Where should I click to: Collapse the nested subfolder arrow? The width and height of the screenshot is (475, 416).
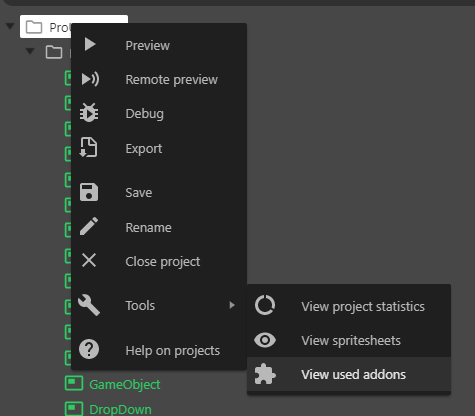pos(30,51)
